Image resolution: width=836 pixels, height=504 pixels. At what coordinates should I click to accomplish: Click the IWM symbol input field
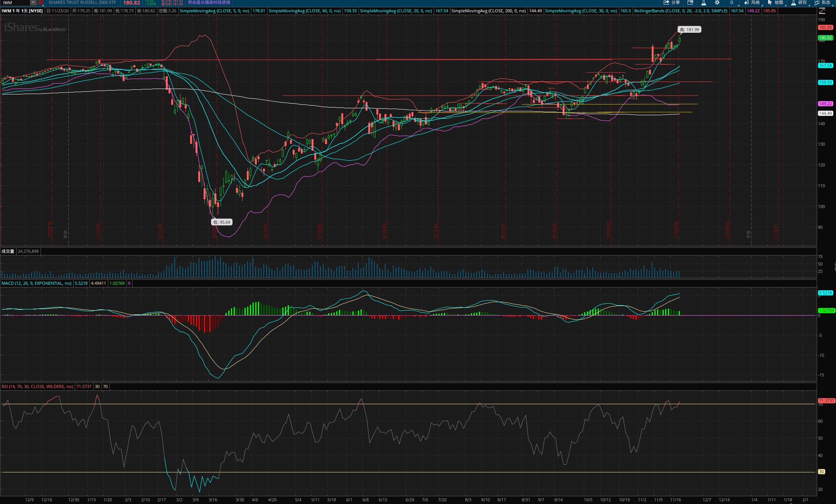point(15,3)
